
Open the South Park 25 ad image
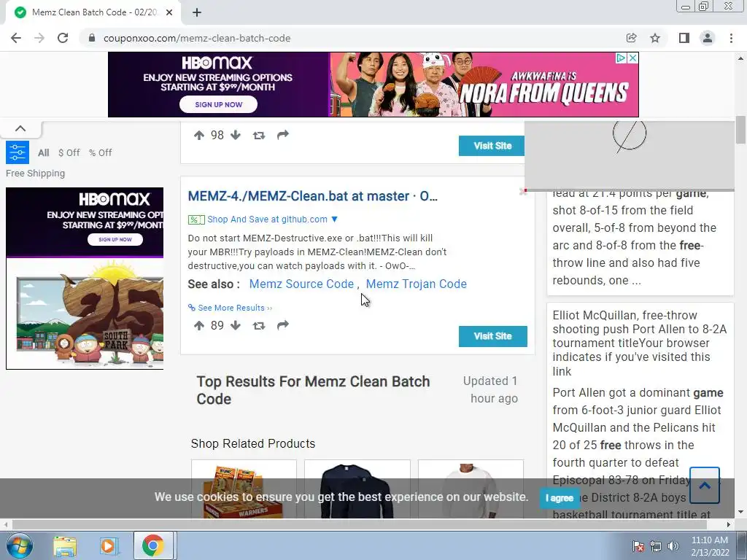pos(85,314)
